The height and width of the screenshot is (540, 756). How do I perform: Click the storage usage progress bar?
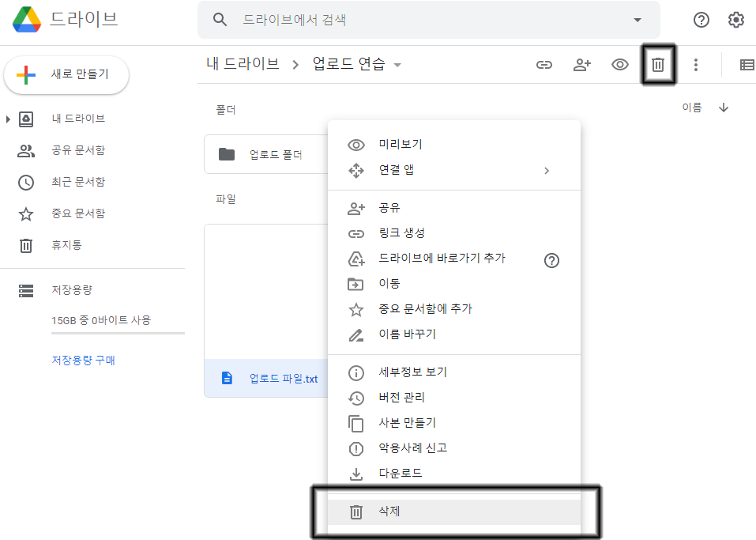[x=118, y=333]
